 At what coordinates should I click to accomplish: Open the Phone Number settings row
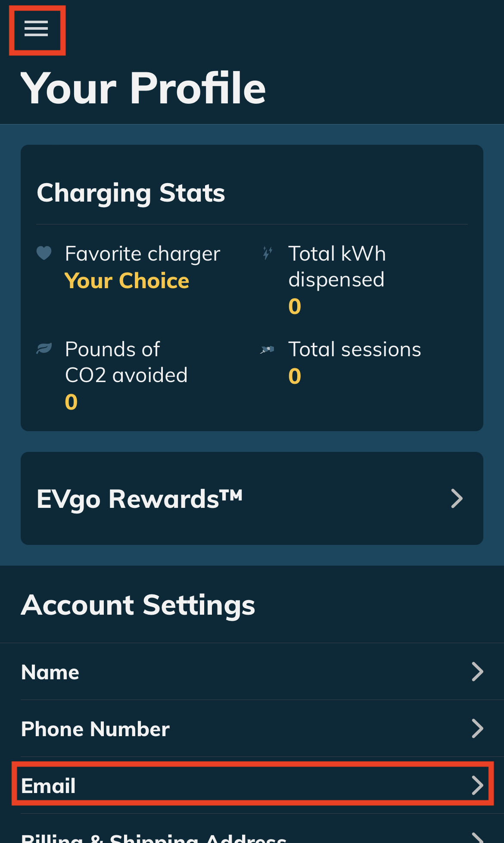[x=252, y=728]
